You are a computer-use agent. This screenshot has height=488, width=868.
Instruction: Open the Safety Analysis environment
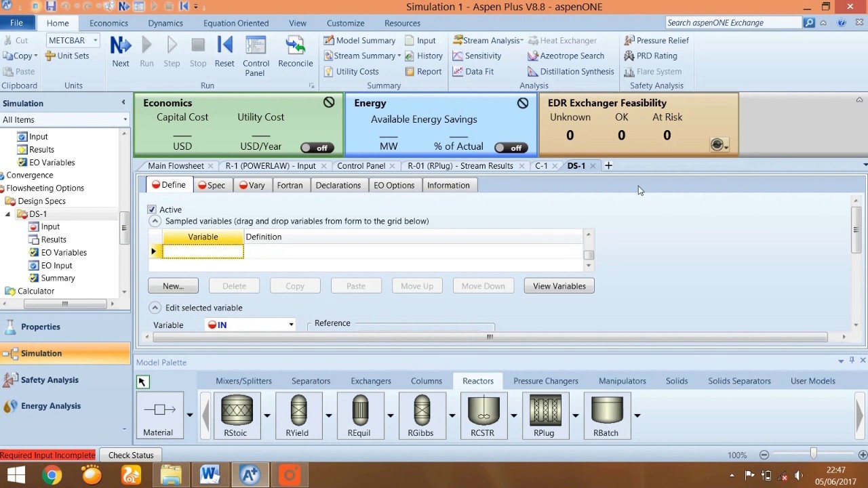click(x=65, y=380)
